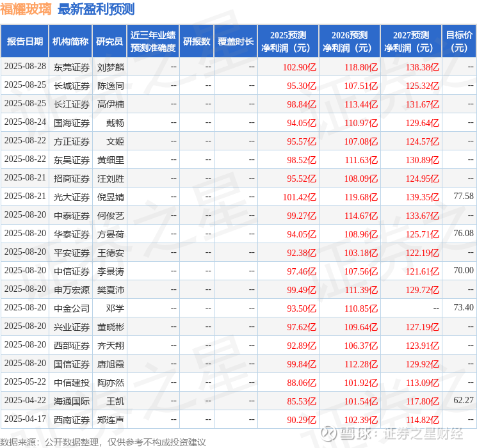Viewport: 477px width, 448px height.
Task: Click analyst name 郑连声
Action: pos(111,420)
